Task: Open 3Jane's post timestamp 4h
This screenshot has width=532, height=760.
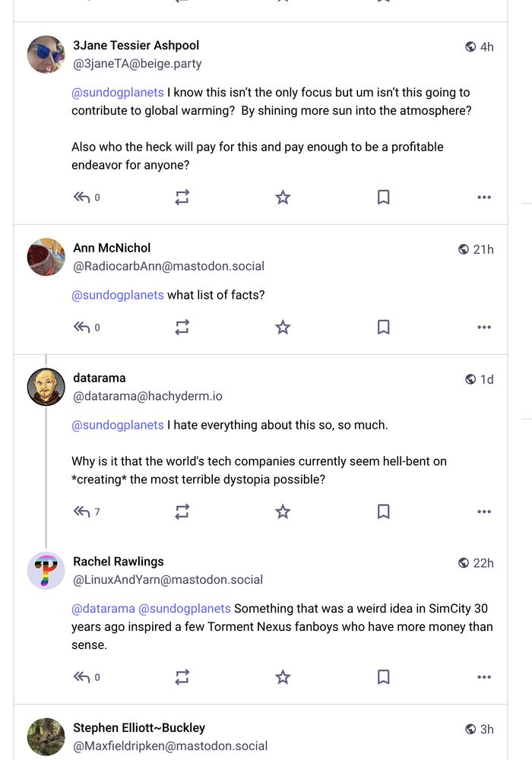Action: coord(486,46)
